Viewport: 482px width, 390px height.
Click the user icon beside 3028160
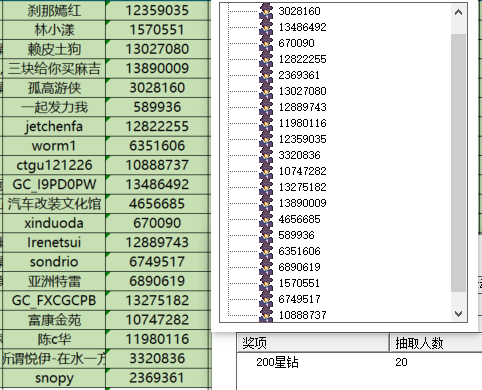[x=266, y=11]
